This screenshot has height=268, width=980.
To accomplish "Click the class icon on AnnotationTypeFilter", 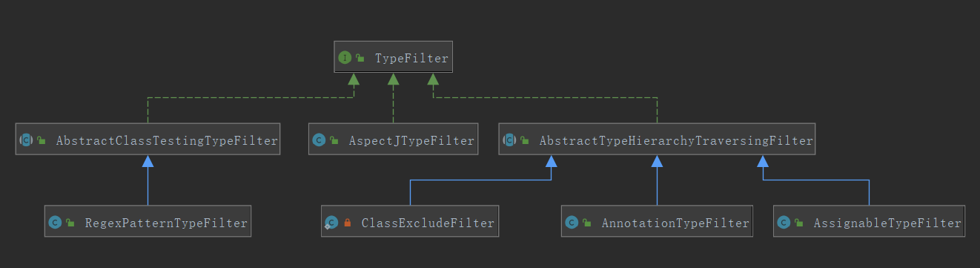I will coord(572,222).
